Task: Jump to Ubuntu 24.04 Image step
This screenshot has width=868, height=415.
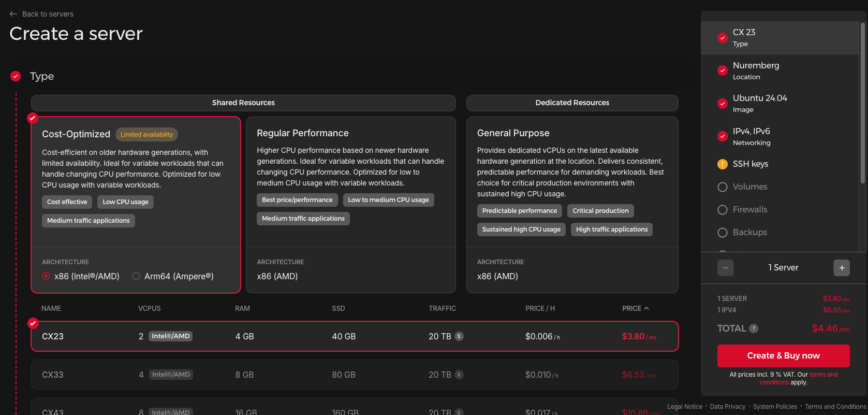Action: click(x=779, y=103)
